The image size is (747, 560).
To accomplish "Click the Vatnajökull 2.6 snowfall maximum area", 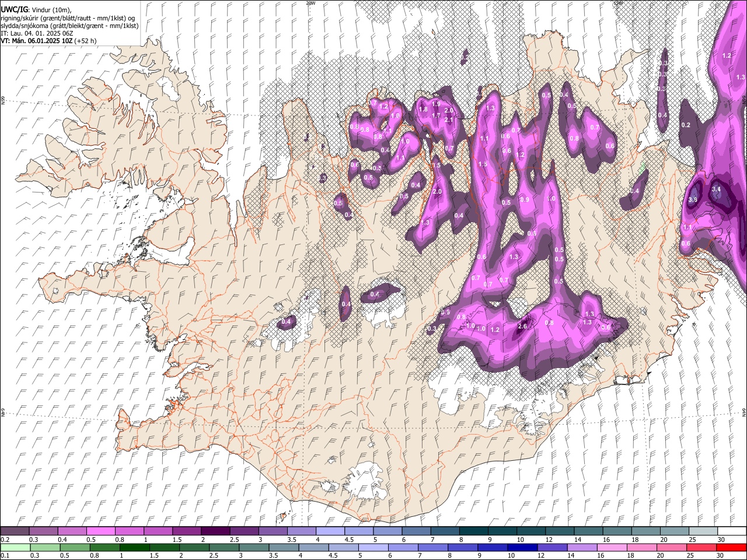I will point(522,326).
